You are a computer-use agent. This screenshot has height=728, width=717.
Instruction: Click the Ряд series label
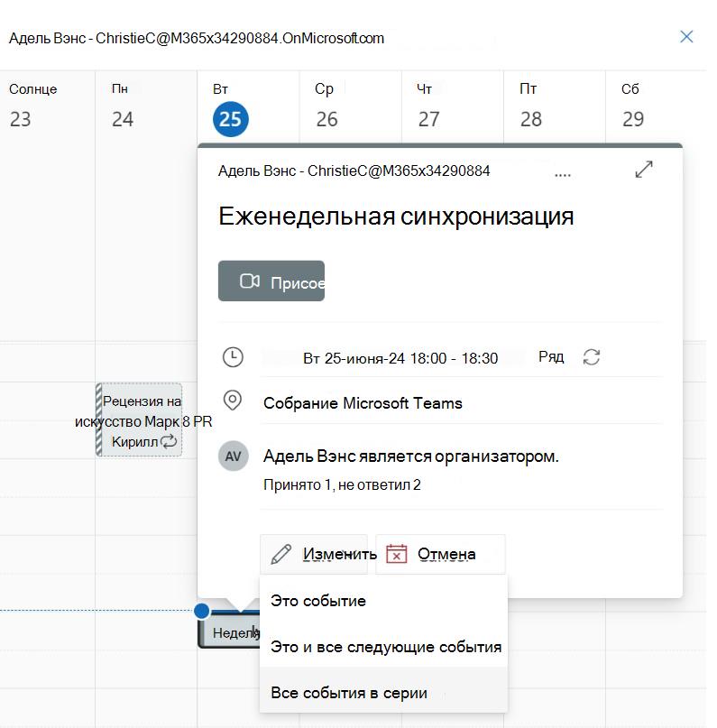click(x=551, y=356)
